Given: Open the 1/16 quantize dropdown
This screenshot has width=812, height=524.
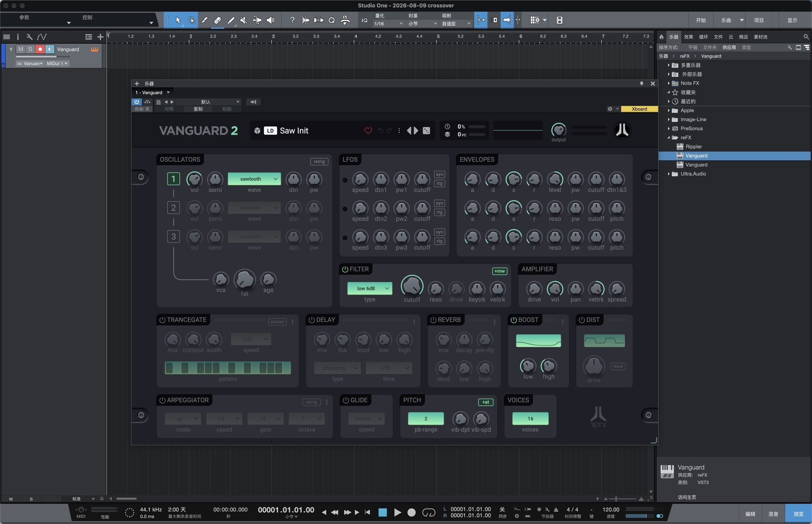Looking at the screenshot, I should pos(389,24).
